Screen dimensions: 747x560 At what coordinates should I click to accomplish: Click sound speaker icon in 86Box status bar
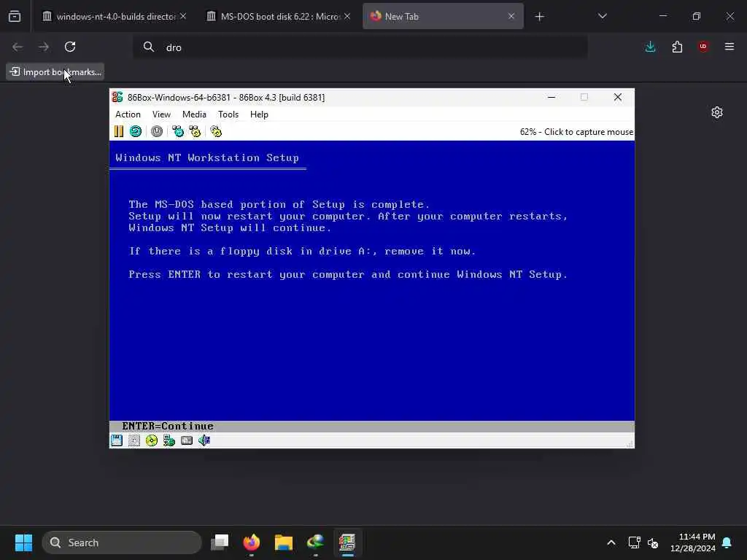pos(204,440)
